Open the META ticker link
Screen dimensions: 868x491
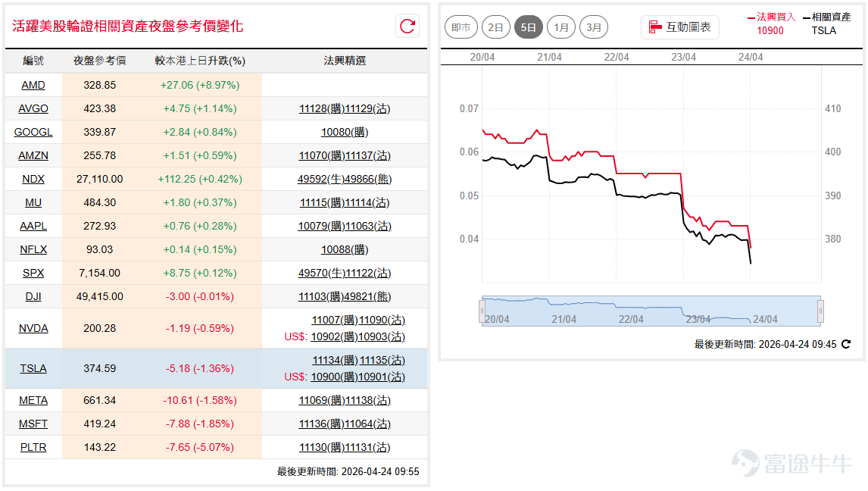[x=33, y=400]
